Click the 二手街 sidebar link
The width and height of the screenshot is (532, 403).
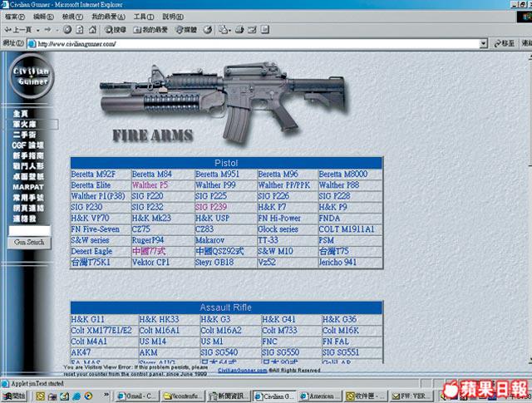(25, 135)
